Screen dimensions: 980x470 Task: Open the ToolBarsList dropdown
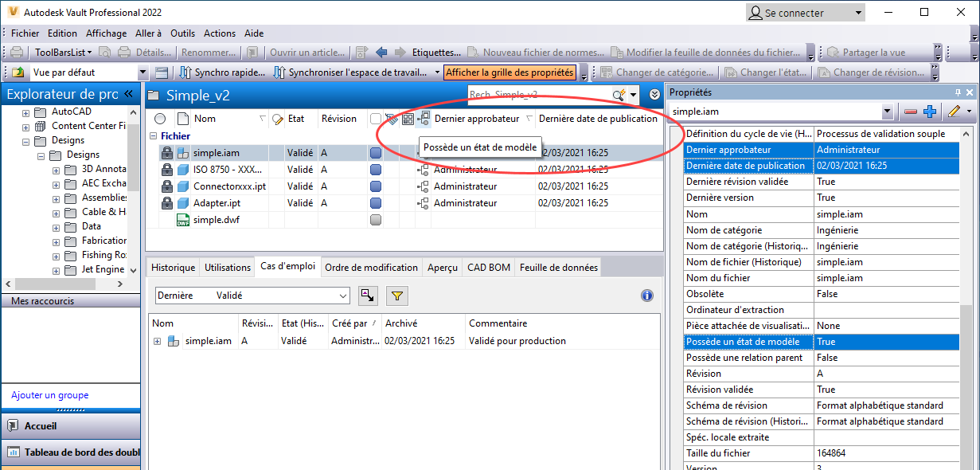[x=64, y=53]
